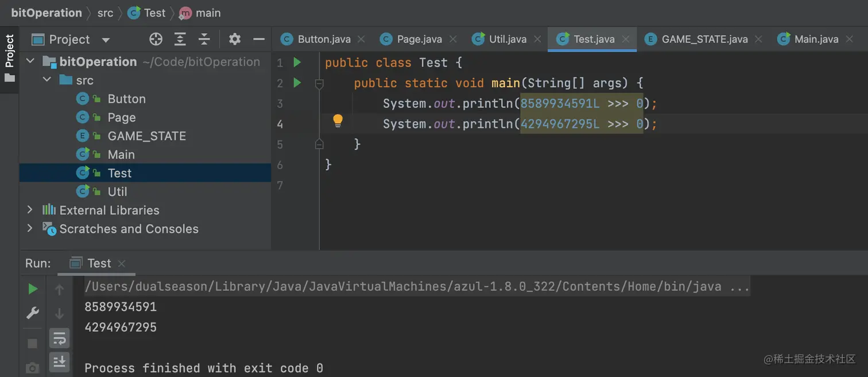Toggle scroll to end in console

59,362
